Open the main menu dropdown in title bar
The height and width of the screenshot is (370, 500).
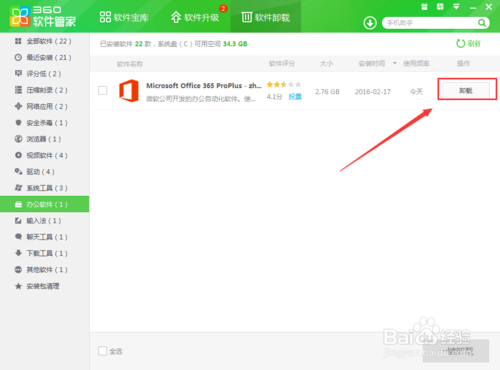pos(456,6)
